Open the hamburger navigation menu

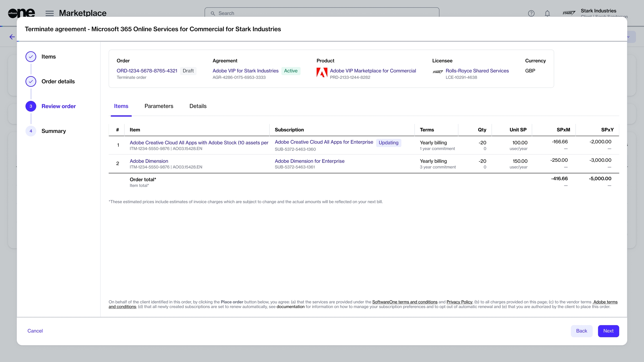(49, 13)
